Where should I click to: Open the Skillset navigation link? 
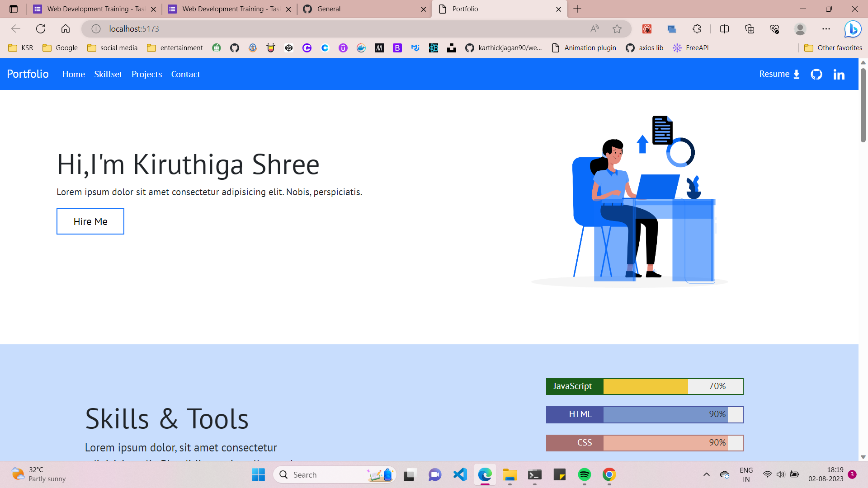[x=108, y=74]
